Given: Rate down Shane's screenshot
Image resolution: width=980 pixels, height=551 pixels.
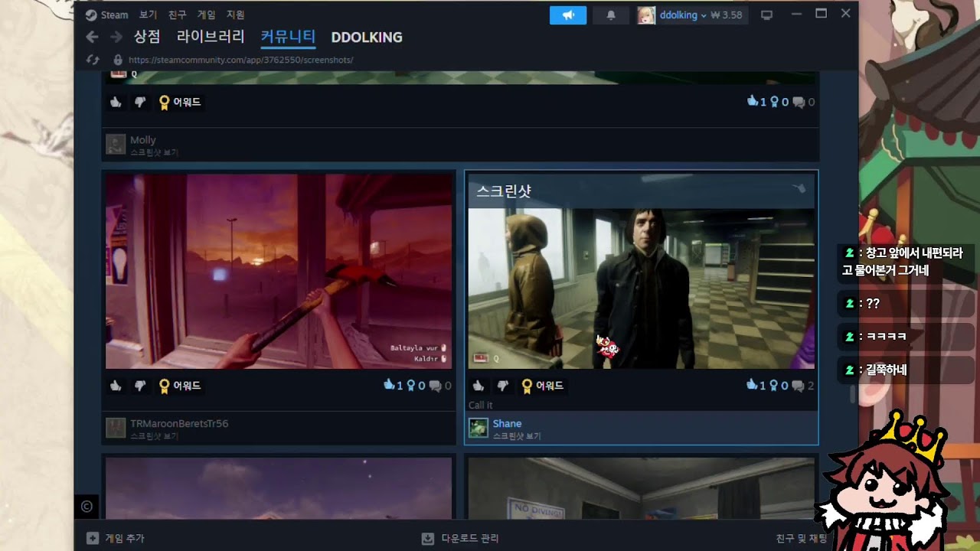Looking at the screenshot, I should 503,386.
